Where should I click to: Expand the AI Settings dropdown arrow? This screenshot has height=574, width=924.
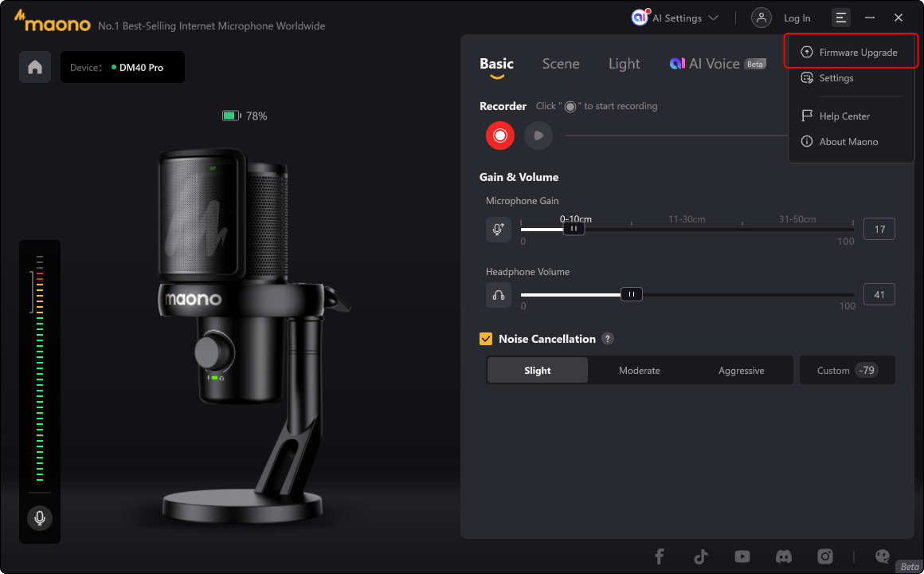pos(713,18)
